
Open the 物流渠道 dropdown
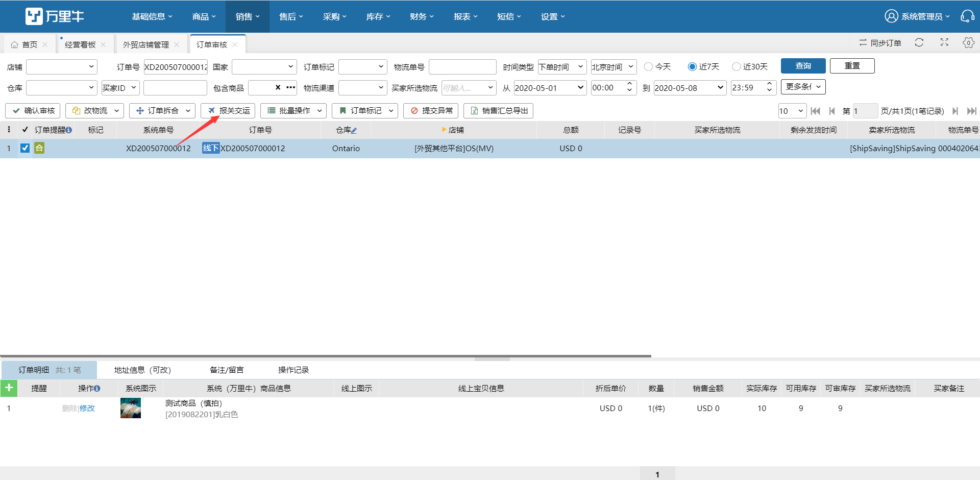tap(362, 88)
